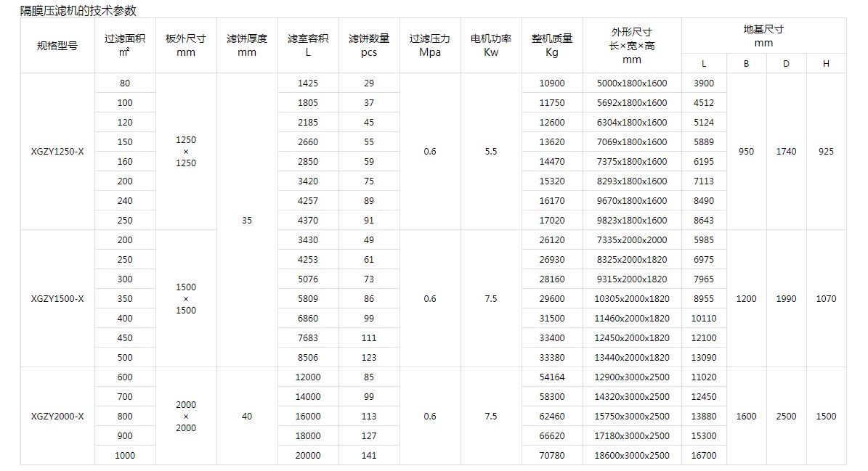Select the 地基尺寸 mm header
The image size is (868, 471).
(x=763, y=36)
